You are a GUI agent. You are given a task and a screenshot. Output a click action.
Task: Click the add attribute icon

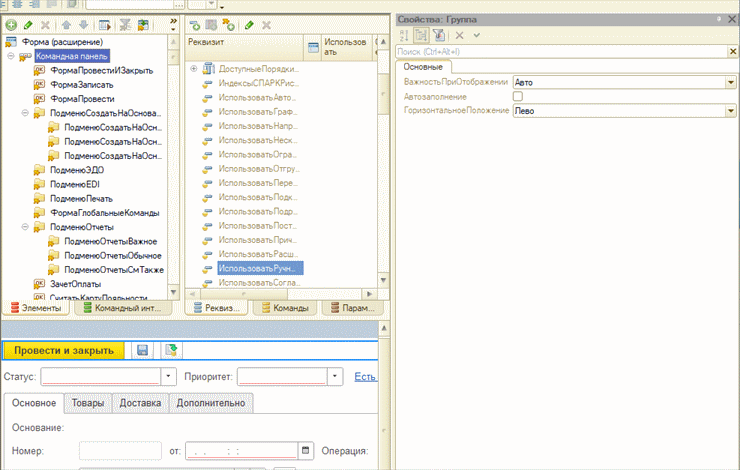(x=194, y=25)
